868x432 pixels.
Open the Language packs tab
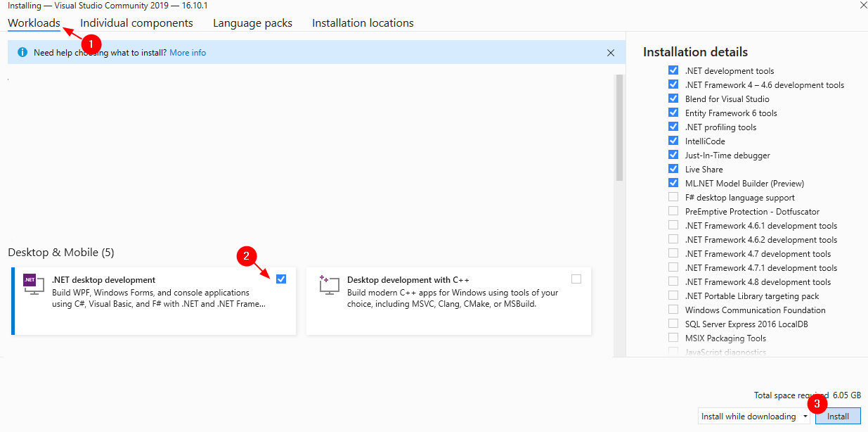[252, 23]
